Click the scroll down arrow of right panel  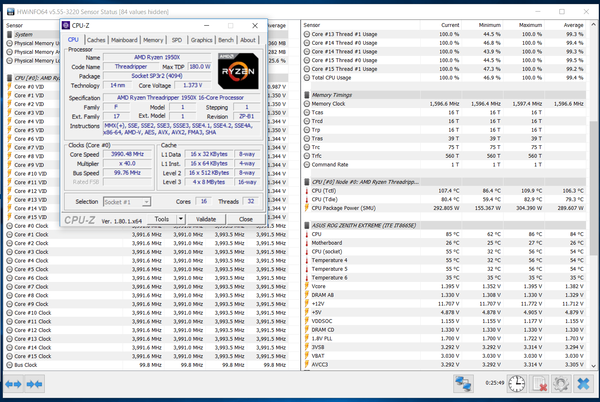tap(593, 366)
